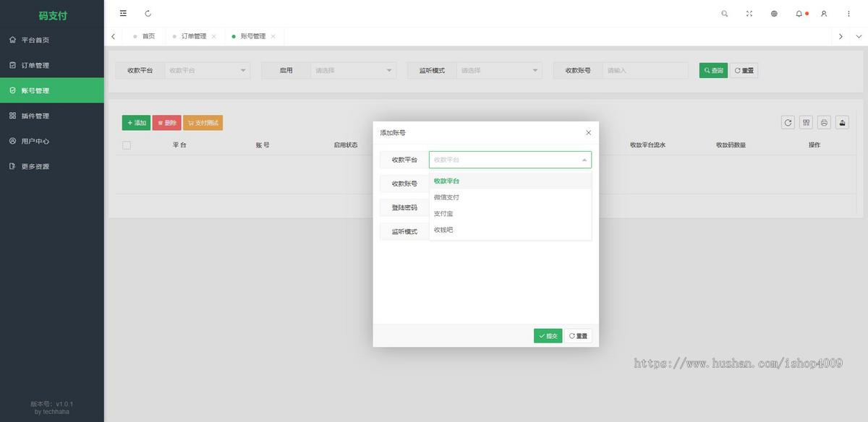The image size is (868, 422).
Task: Open the column filter icon of the table
Action: coord(806,122)
